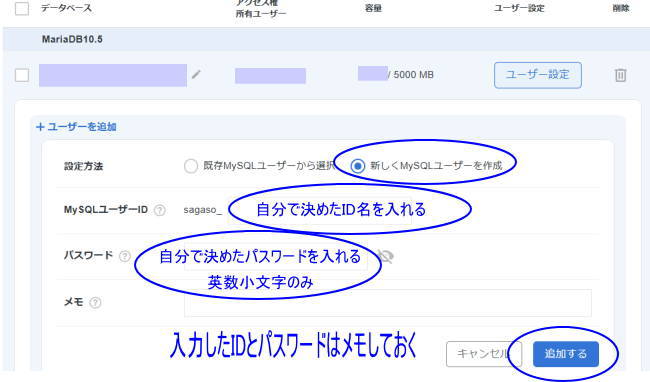Image resolution: width=650 pixels, height=382 pixels.
Task: Click help icon next to パスワード label
Action: pos(125,256)
